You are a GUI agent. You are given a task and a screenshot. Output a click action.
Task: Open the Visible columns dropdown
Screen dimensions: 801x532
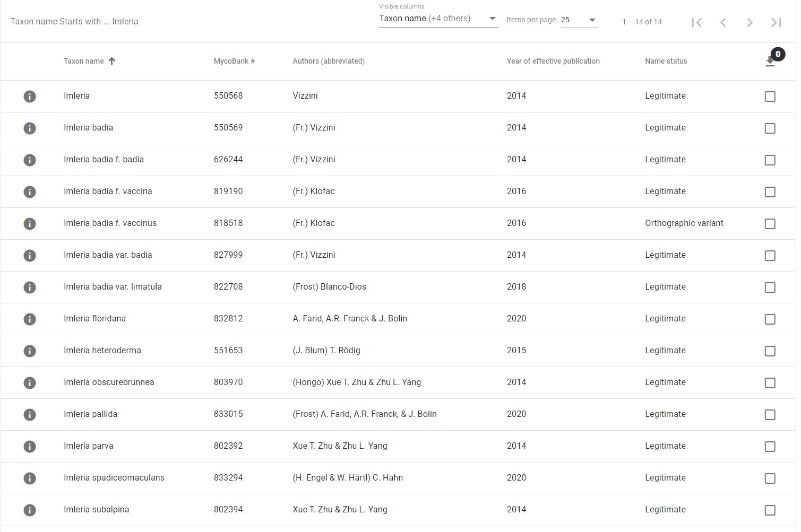pos(438,19)
